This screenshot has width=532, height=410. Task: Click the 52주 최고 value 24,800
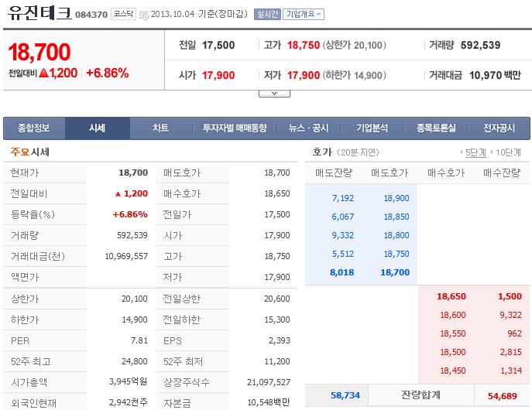coord(135,361)
